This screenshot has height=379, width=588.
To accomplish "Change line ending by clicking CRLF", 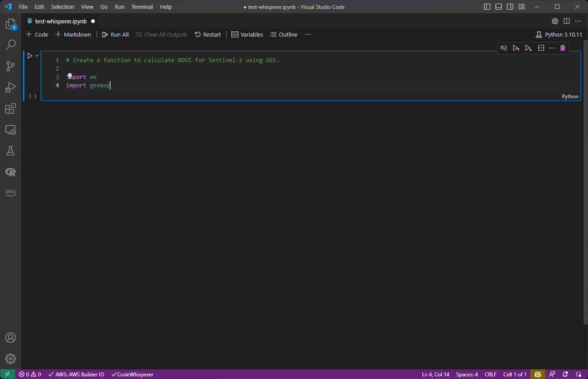I will 490,374.
